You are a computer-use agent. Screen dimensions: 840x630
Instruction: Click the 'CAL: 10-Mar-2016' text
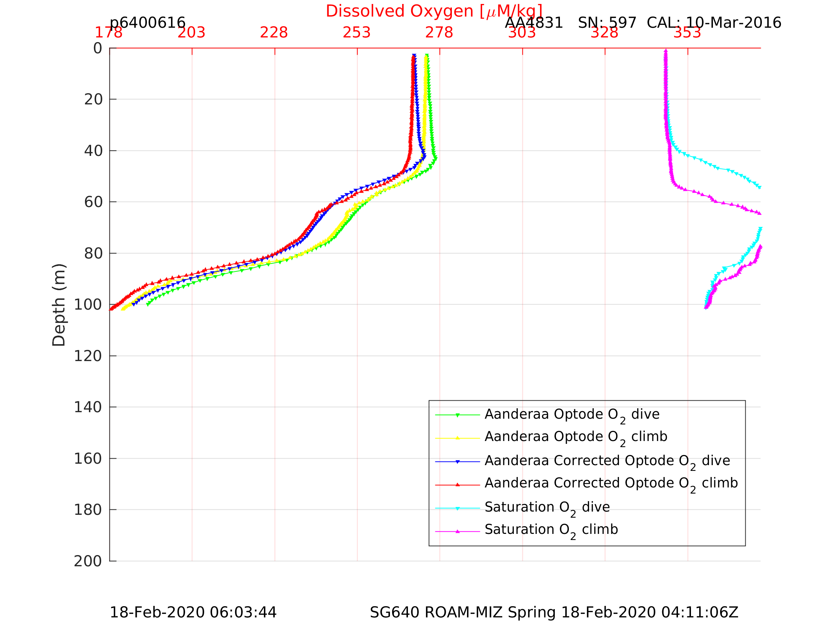714,23
